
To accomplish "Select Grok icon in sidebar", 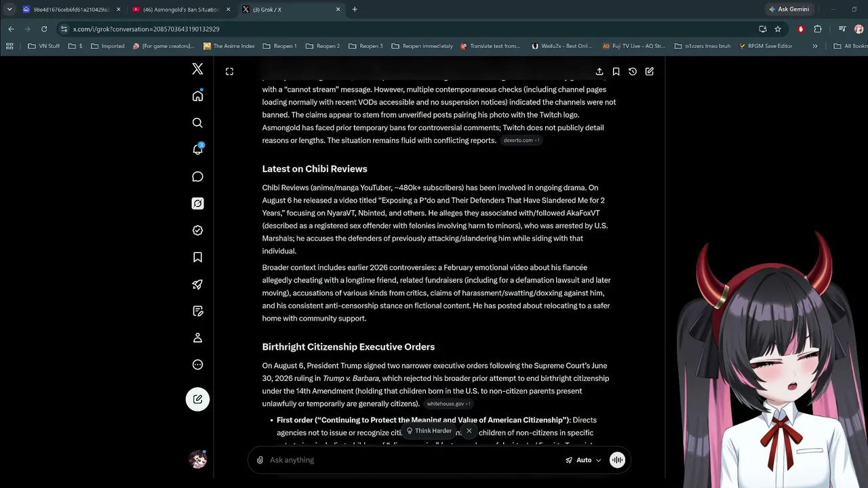I will tap(197, 203).
